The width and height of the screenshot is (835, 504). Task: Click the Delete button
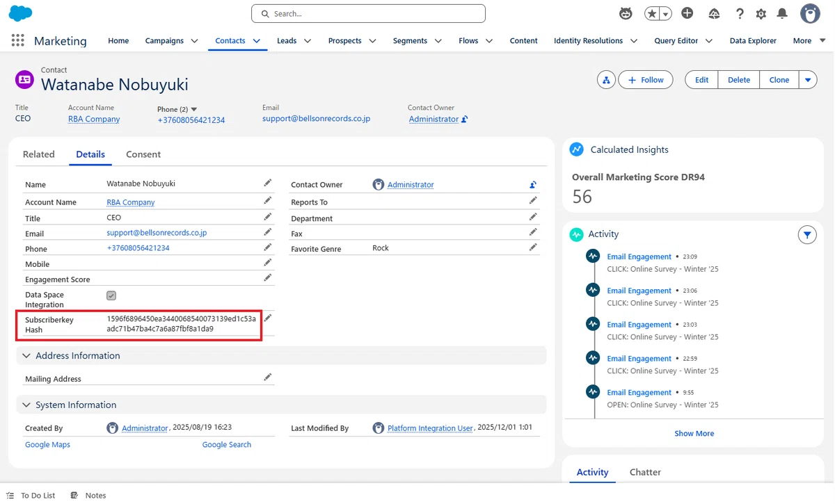[739, 80]
